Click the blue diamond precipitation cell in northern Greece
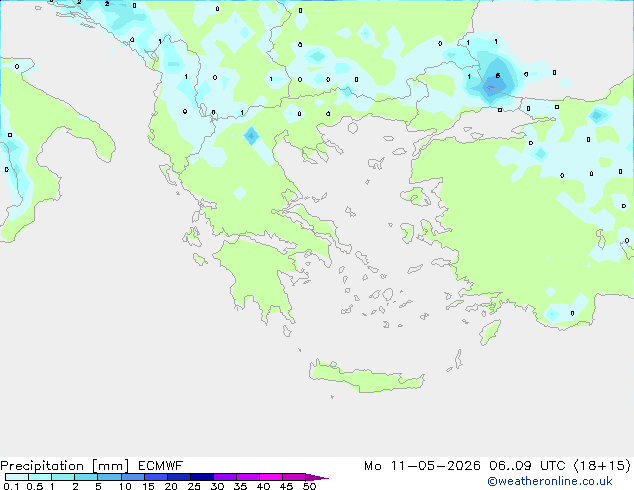 click(x=251, y=135)
